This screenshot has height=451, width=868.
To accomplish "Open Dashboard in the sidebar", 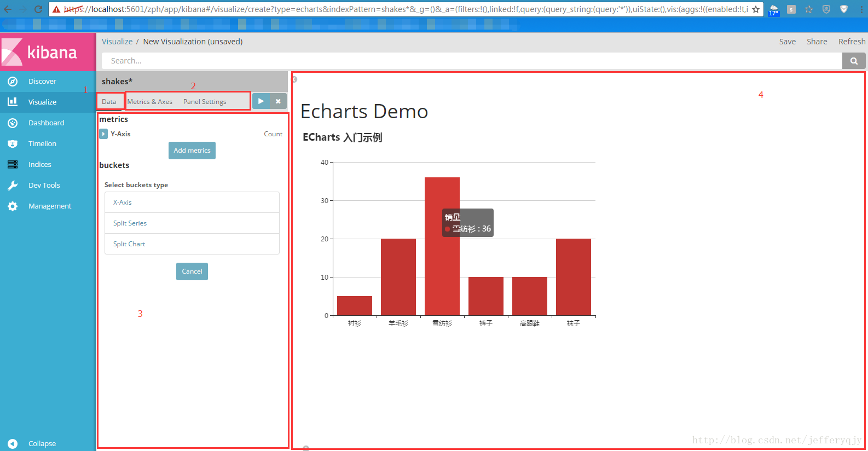I will coord(47,123).
